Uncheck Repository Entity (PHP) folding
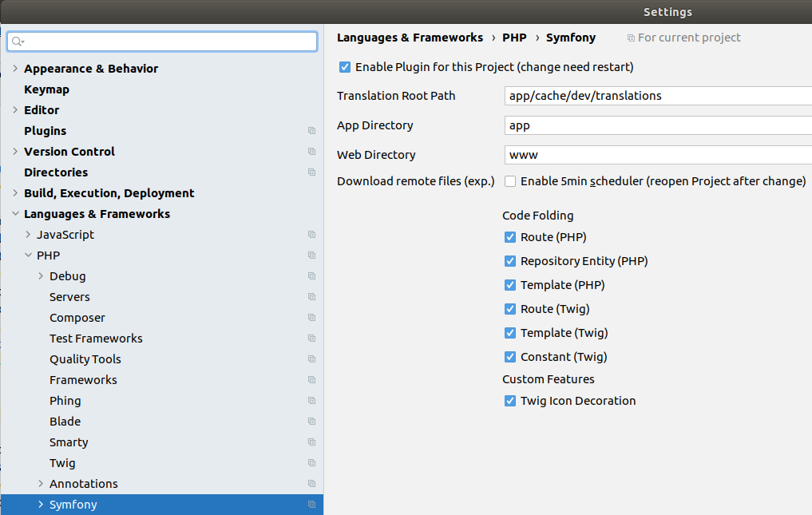Viewport: 812px width, 515px height. click(510, 261)
